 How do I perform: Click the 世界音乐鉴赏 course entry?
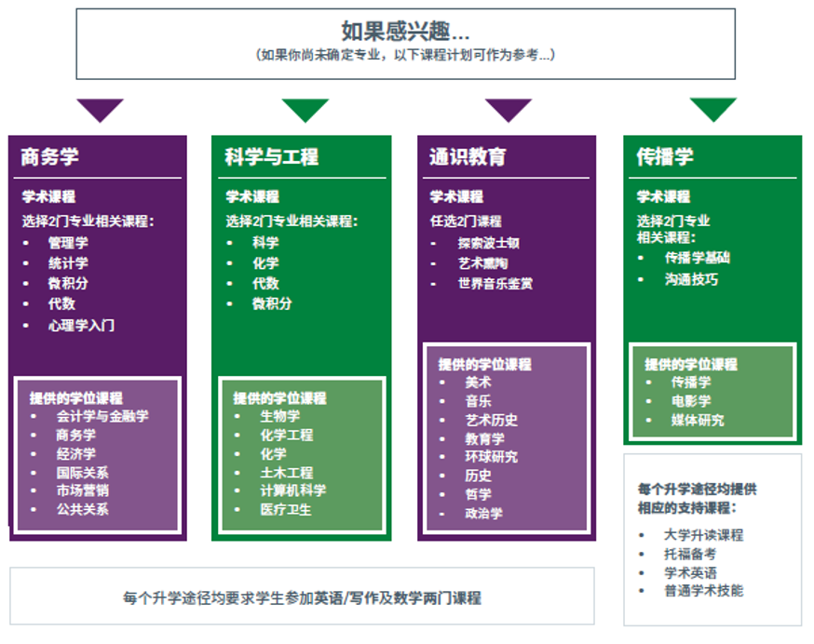[495, 284]
